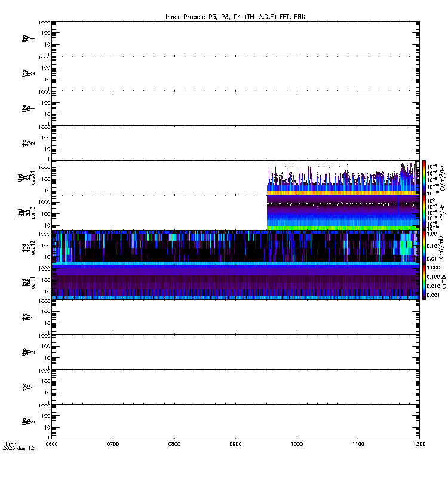Select the 'tha ff 2' panel label
The image size is (448, 478).
[28, 73]
